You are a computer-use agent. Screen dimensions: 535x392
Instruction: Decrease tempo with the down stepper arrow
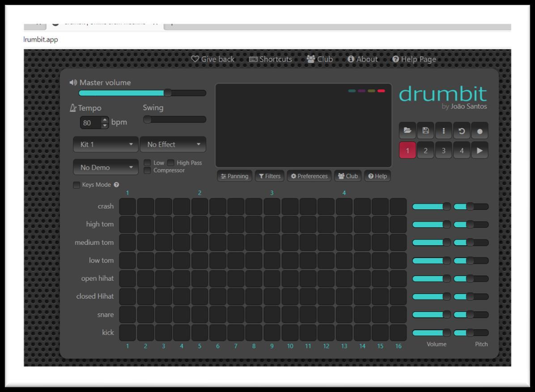[105, 126]
